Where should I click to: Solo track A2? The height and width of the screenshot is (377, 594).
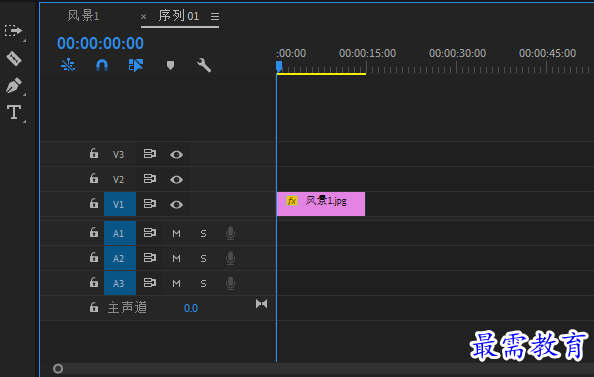click(x=203, y=258)
